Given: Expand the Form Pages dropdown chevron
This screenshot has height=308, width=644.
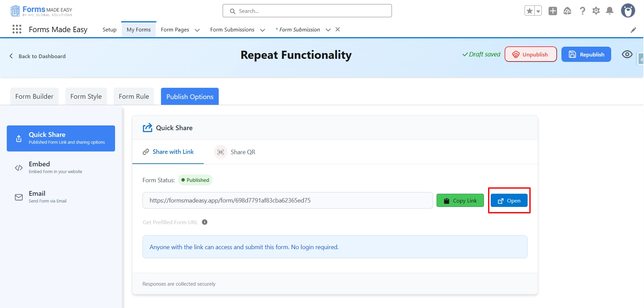Looking at the screenshot, I should tap(197, 30).
